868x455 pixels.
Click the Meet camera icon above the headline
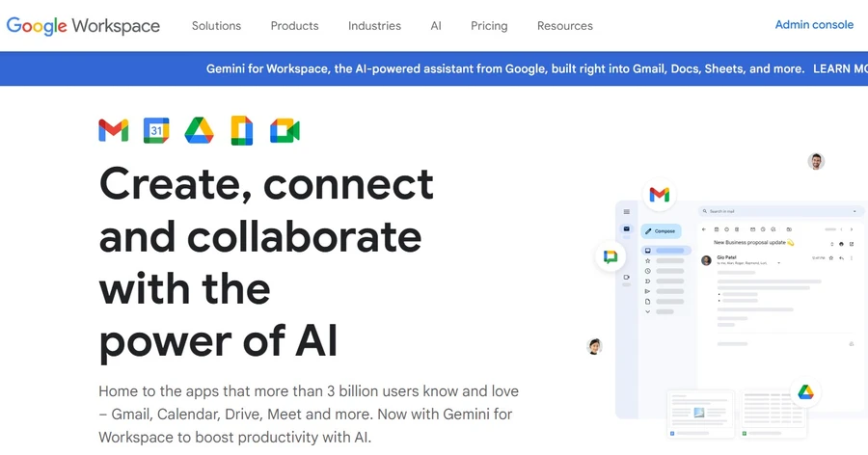click(x=285, y=131)
